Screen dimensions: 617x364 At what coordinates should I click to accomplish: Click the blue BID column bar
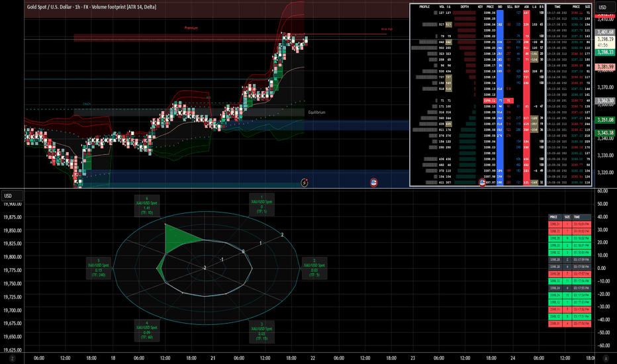pos(500,97)
